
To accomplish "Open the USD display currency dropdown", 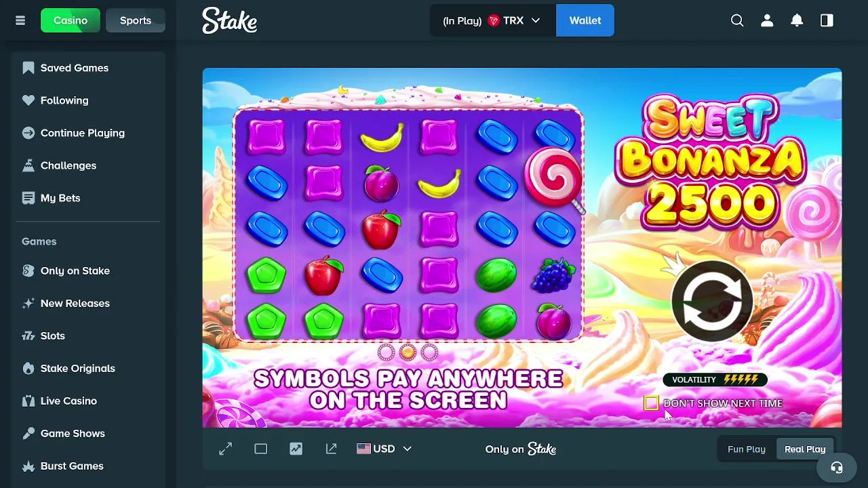I will click(384, 449).
